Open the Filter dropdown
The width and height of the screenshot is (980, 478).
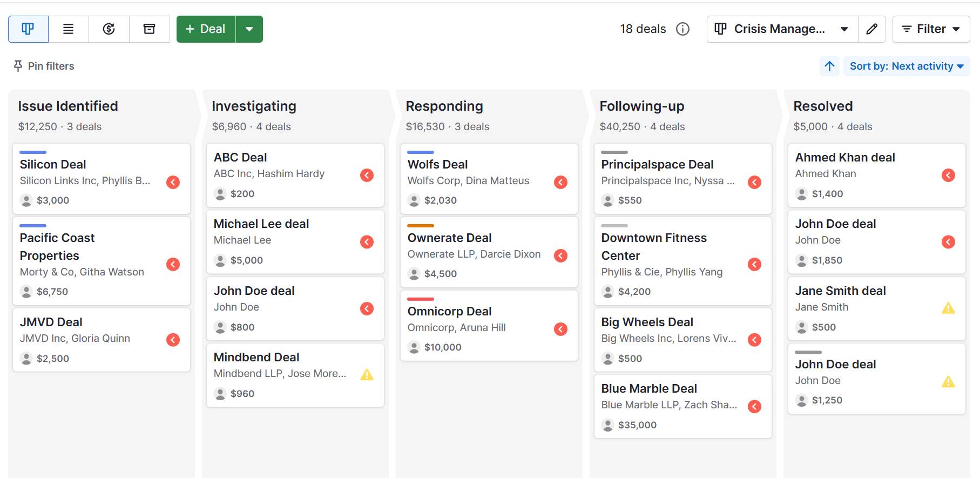931,29
